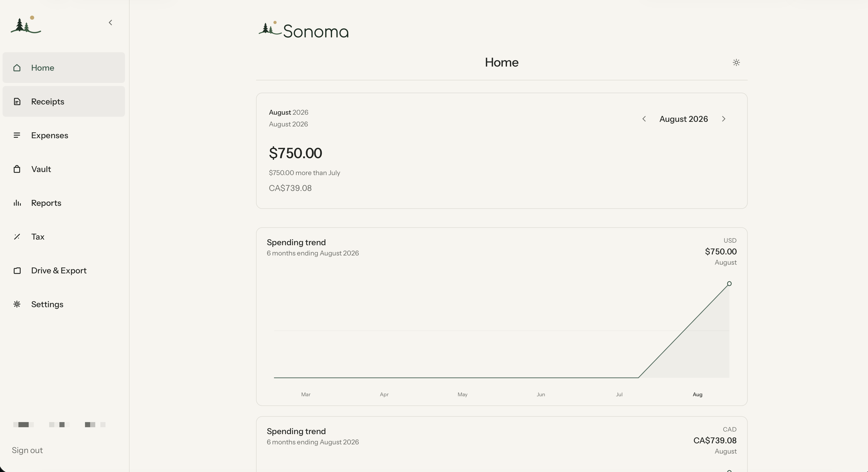Viewport: 868px width, 472px height.
Task: Open the Receipts menu item
Action: [64, 101]
